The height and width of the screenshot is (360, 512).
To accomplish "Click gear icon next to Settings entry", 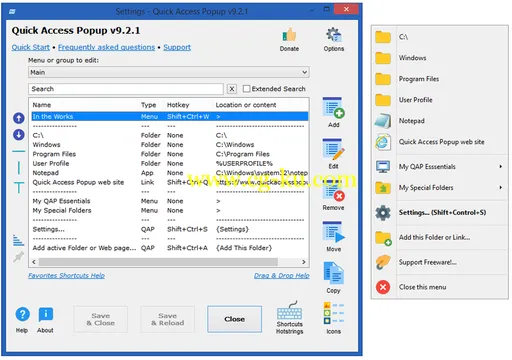I will point(383,212).
